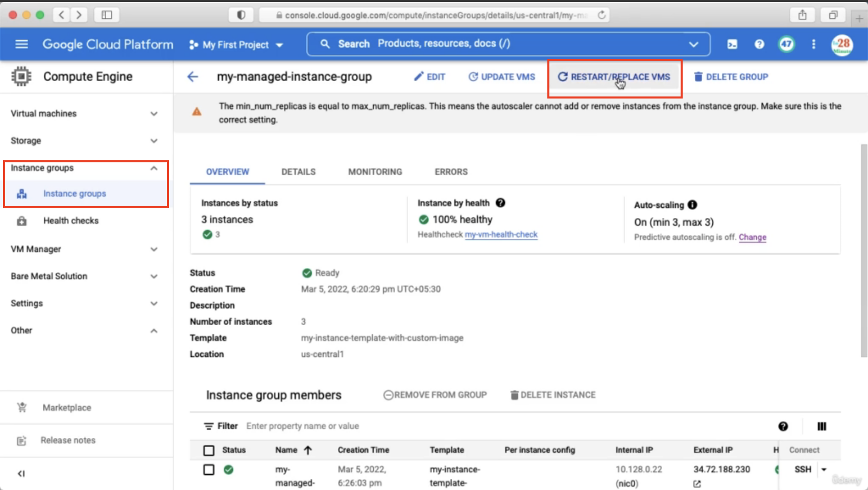Open Auto-scaling info icon
Viewport: 868px width, 490px height.
[692, 205]
